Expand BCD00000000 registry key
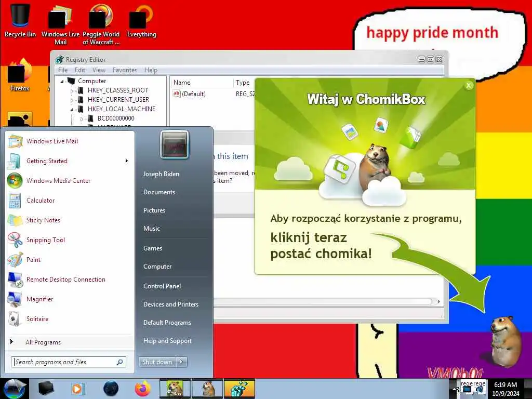 point(82,119)
